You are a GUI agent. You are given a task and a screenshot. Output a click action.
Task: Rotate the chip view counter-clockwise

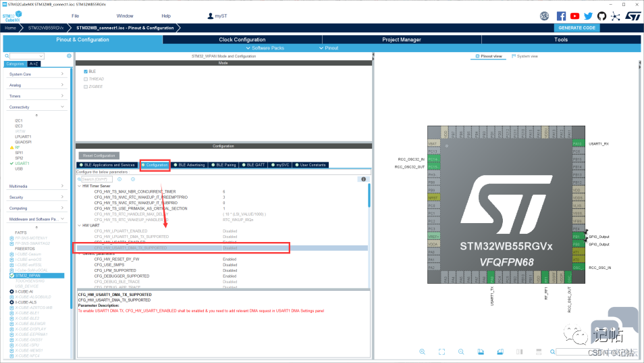pos(500,352)
